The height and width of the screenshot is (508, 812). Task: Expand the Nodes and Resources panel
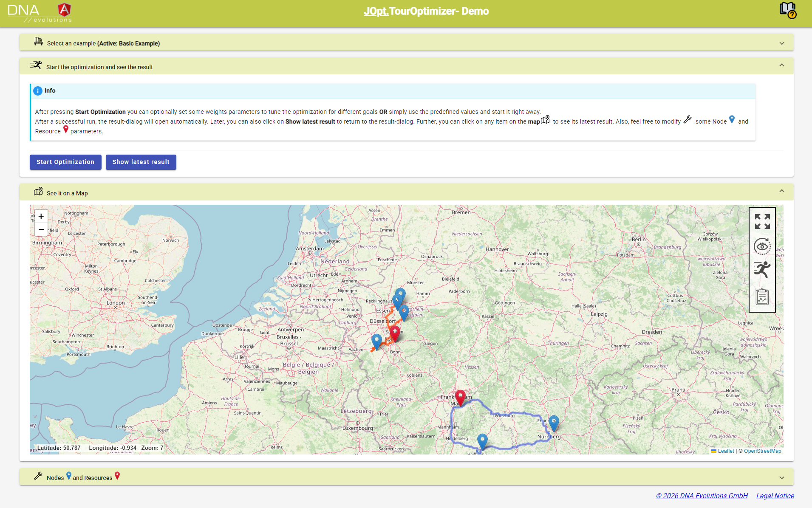(x=781, y=478)
